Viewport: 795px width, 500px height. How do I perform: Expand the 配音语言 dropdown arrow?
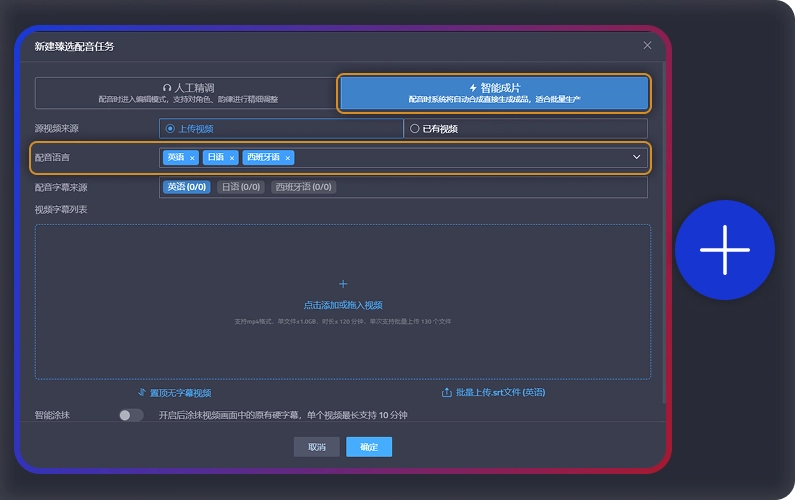pyautogui.click(x=636, y=157)
